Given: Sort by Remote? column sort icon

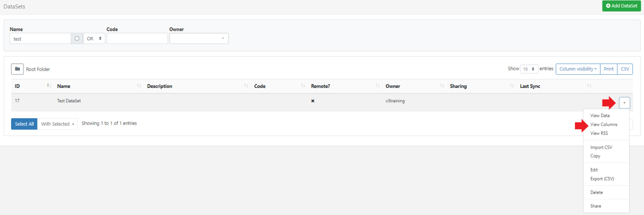Looking at the screenshot, I should click(x=377, y=86).
